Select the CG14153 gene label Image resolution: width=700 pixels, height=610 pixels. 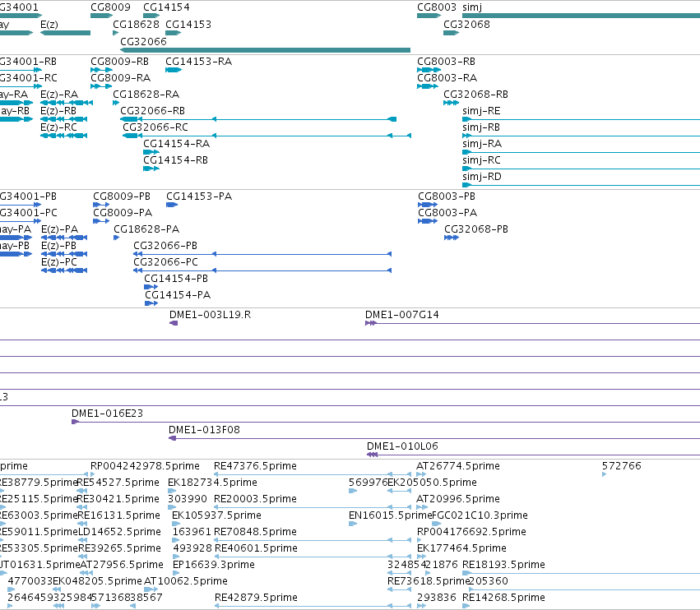pos(188,25)
